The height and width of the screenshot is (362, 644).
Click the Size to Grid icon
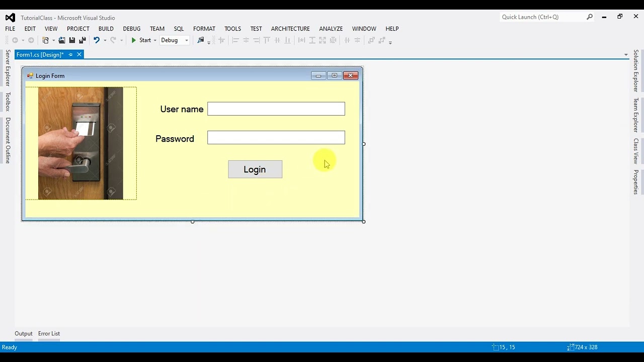333,40
